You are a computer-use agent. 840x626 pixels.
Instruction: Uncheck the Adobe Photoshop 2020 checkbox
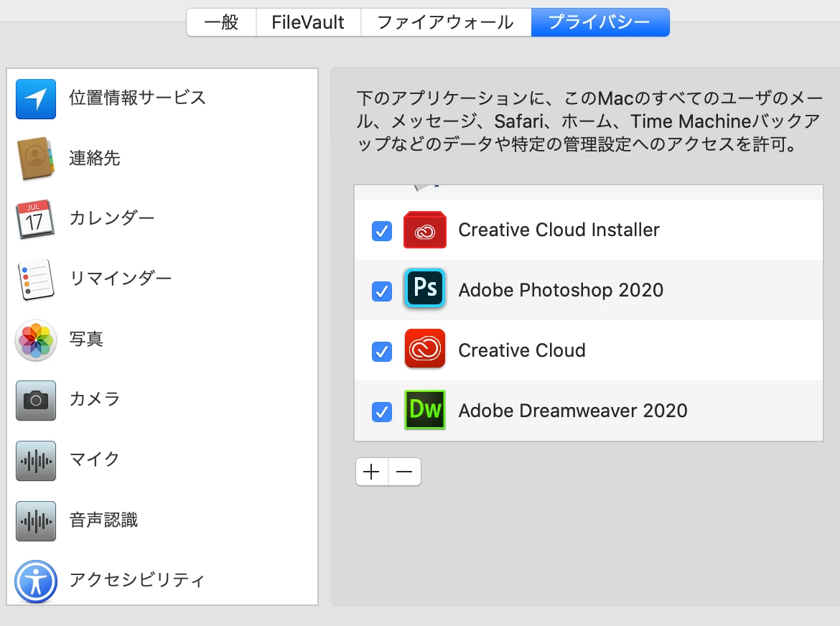pos(382,291)
